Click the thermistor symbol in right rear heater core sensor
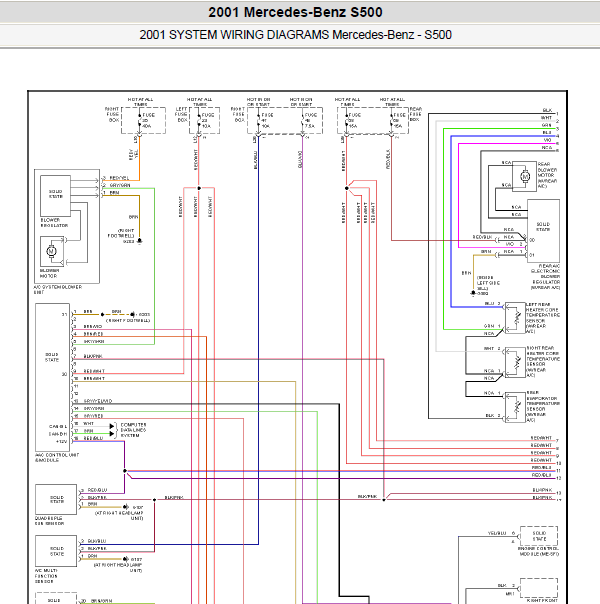Viewport: 600px width, 604px height. point(517,362)
